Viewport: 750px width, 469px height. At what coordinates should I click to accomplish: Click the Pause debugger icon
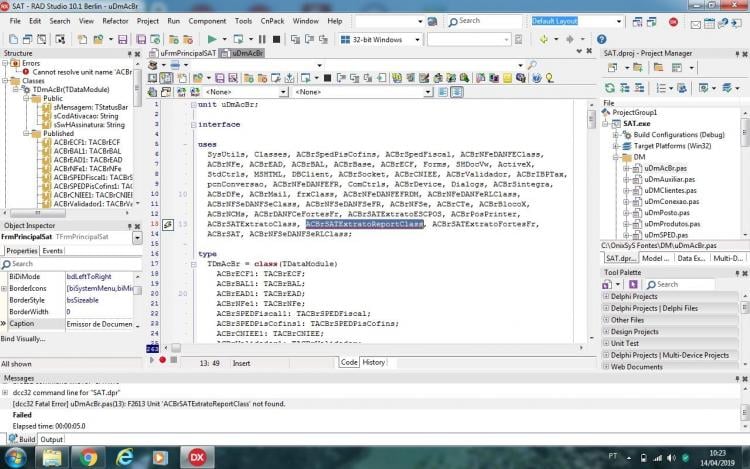pos(262,39)
